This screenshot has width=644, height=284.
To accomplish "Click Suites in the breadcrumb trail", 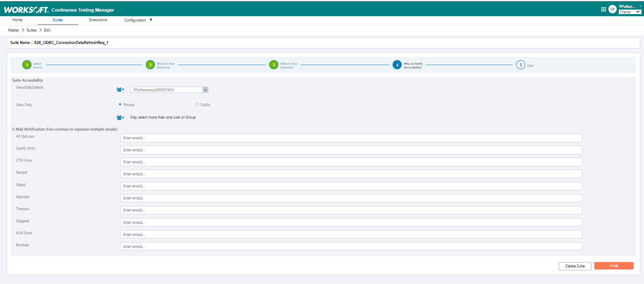I will click(31, 30).
